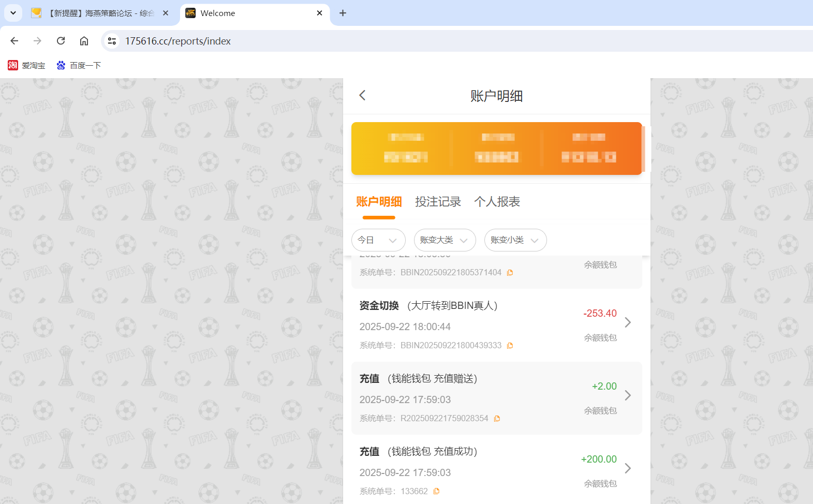The image size is (813, 504).
Task: Open the tab search dropdown arrow
Action: click(13, 13)
